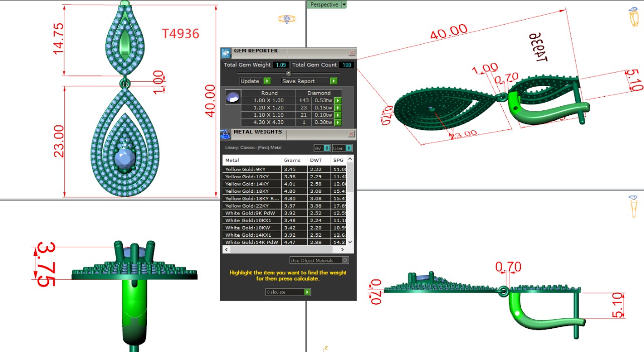Click green arrow next to Update
The image size is (644, 352).
267,81
